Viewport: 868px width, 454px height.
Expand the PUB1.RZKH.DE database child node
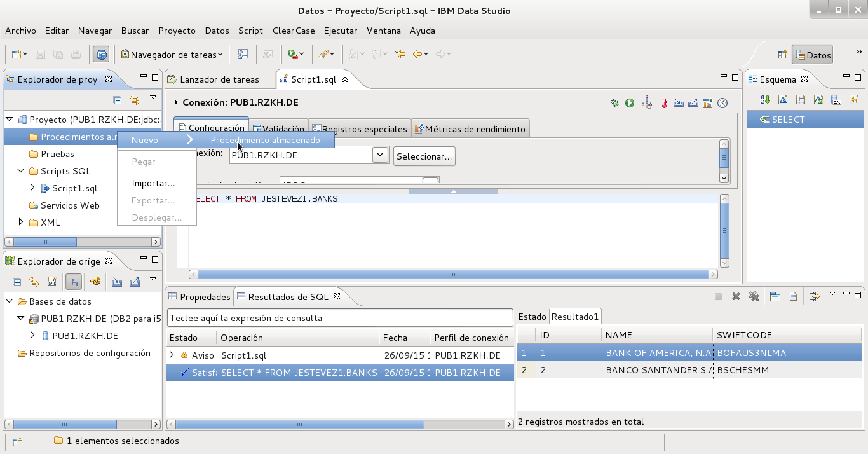click(x=33, y=335)
